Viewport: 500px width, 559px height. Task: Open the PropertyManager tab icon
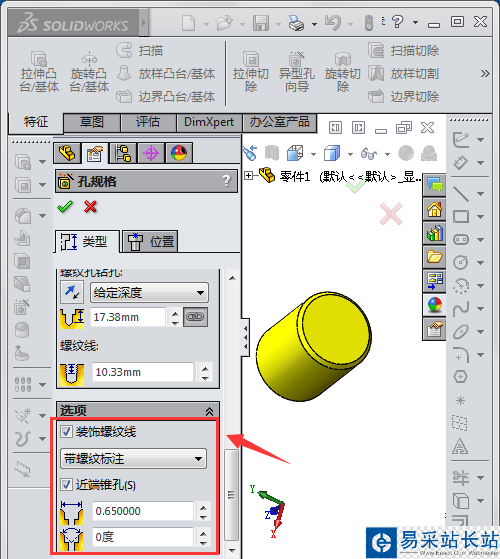click(x=95, y=153)
